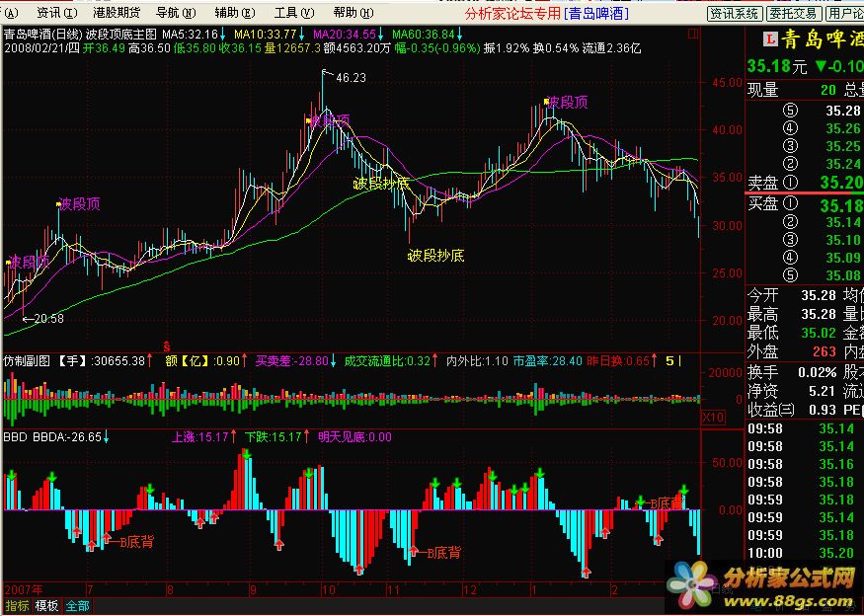Viewport: 864px width, 616px height.
Task: Click the MA10:33.77 indicator value
Action: click(x=266, y=35)
